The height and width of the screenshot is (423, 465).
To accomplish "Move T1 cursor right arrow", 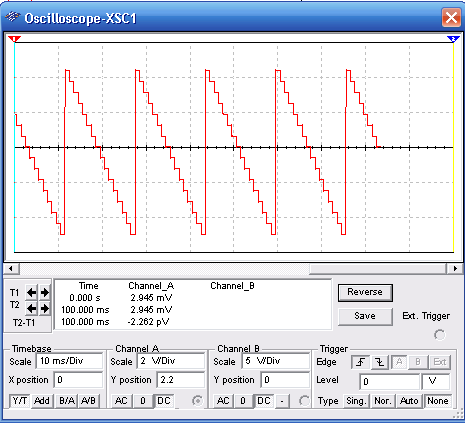I will point(45,293).
